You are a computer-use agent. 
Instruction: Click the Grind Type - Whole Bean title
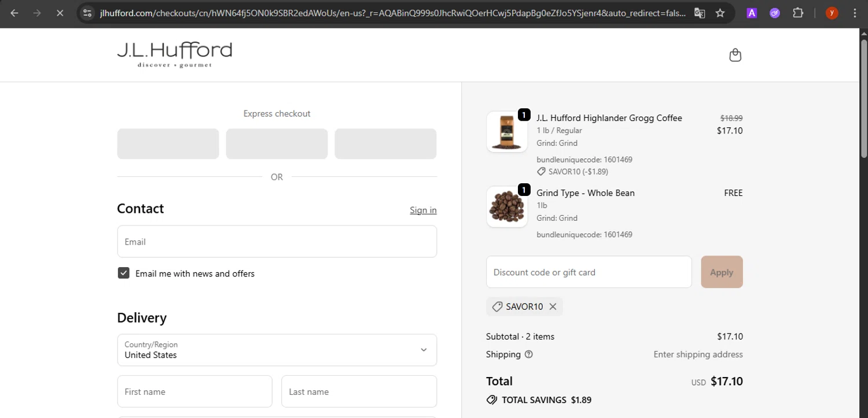click(586, 193)
